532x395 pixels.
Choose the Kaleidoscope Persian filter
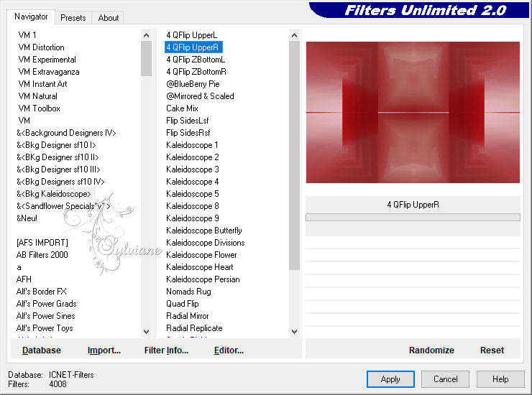point(203,279)
